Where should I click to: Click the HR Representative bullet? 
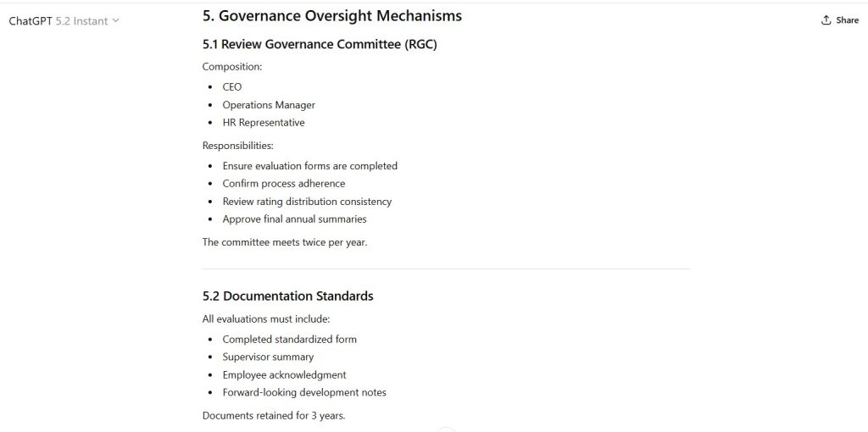tap(264, 122)
